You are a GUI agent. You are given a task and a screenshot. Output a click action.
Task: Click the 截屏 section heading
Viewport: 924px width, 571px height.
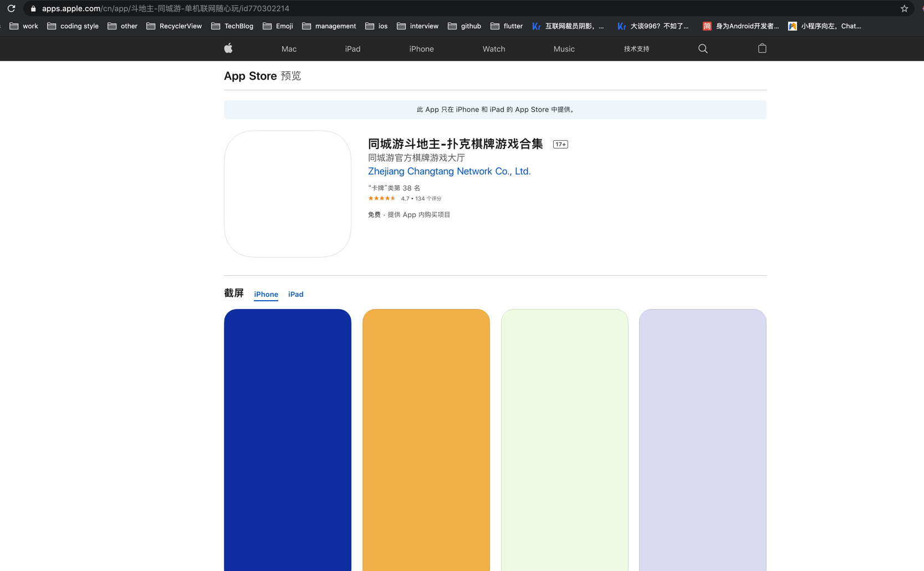point(234,293)
